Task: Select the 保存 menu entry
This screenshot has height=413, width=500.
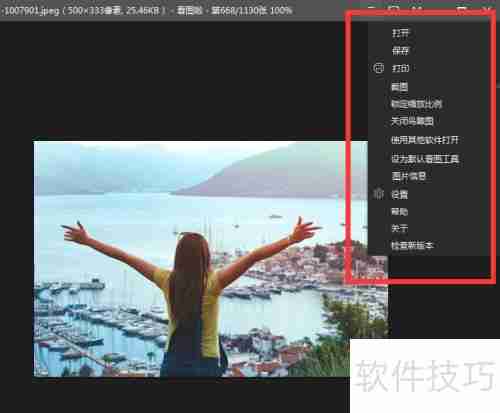Action: 400,51
